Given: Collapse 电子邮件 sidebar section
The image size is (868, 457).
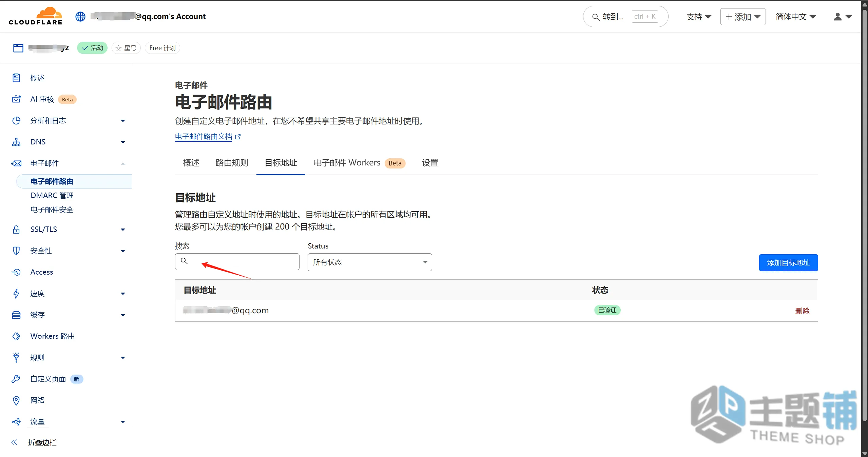Looking at the screenshot, I should (x=123, y=164).
